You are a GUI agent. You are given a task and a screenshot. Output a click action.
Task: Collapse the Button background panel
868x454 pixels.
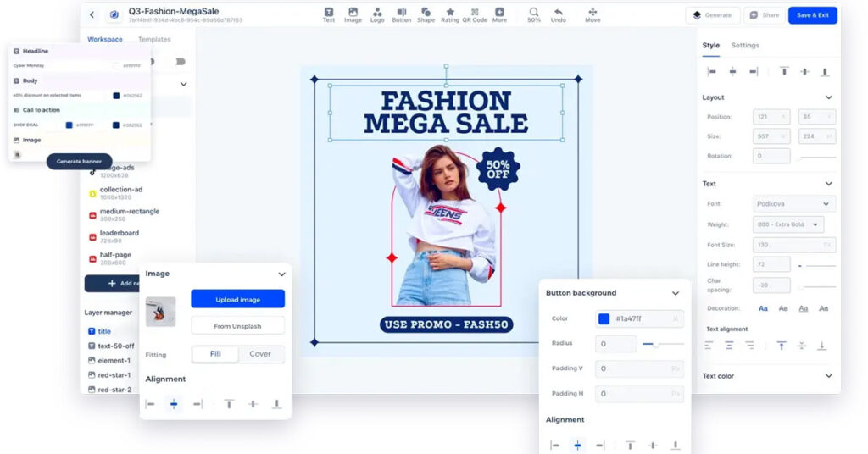pos(676,293)
